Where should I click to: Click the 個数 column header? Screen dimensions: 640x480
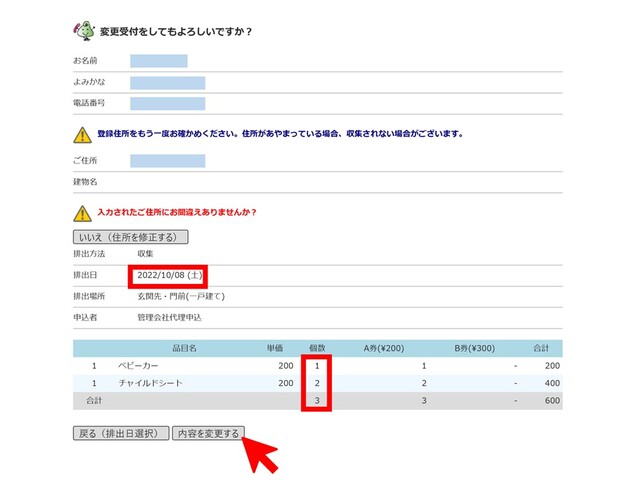pos(317,348)
